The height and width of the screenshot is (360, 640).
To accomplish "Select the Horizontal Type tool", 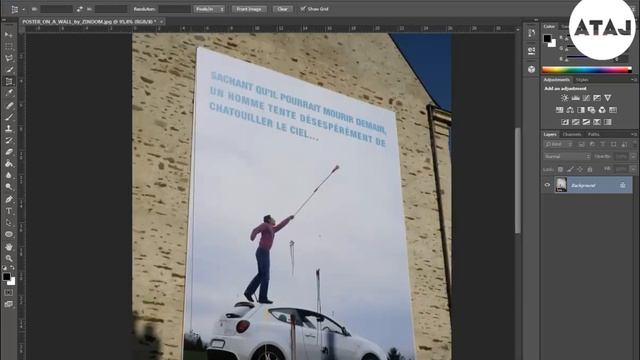I will point(9,211).
